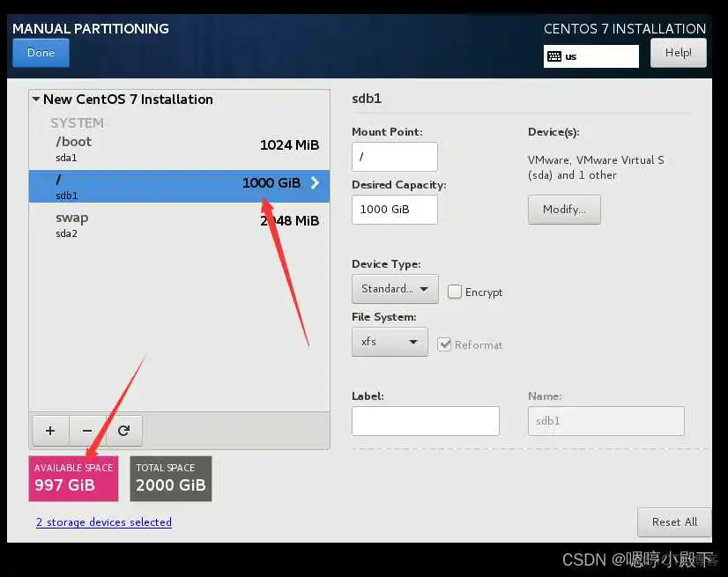Click the add partition plus icon
The image size is (728, 577).
(x=49, y=430)
